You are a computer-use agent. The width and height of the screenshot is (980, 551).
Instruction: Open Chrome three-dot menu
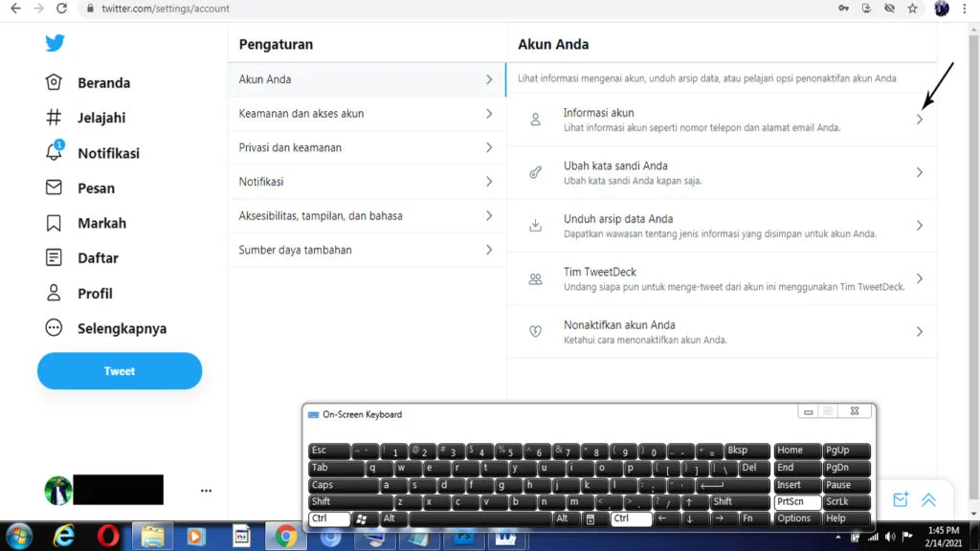(965, 8)
